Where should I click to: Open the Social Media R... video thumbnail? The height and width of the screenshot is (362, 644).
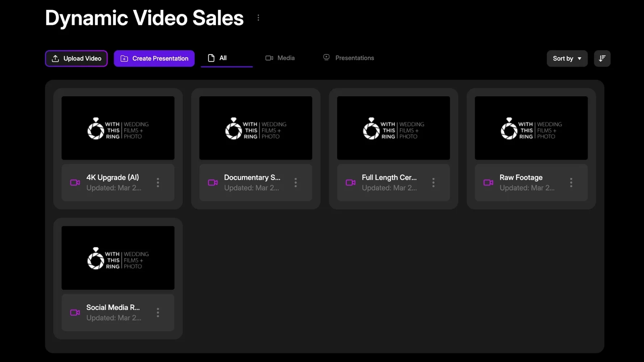coord(118,258)
